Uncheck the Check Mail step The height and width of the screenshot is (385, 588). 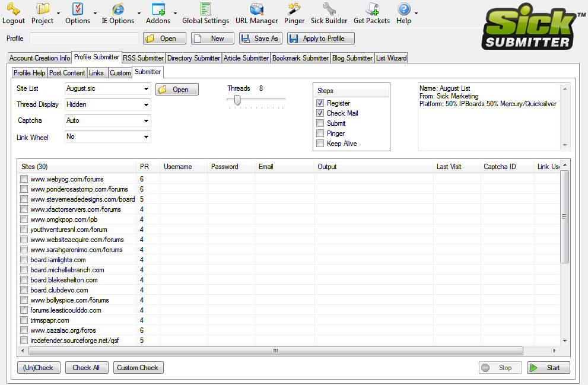[320, 113]
